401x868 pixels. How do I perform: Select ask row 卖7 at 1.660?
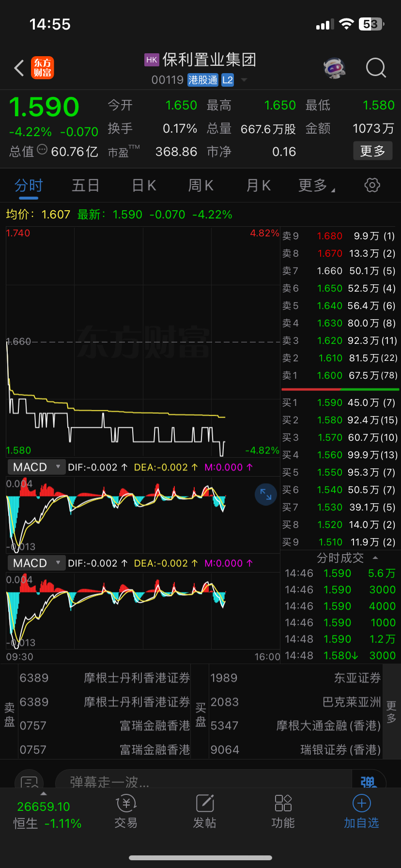[339, 271]
